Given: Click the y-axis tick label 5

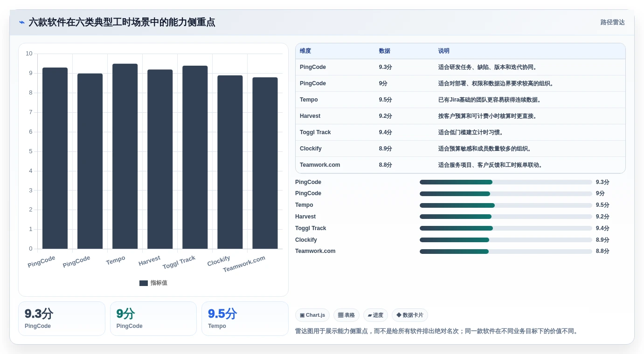Looking at the screenshot, I should (31, 151).
